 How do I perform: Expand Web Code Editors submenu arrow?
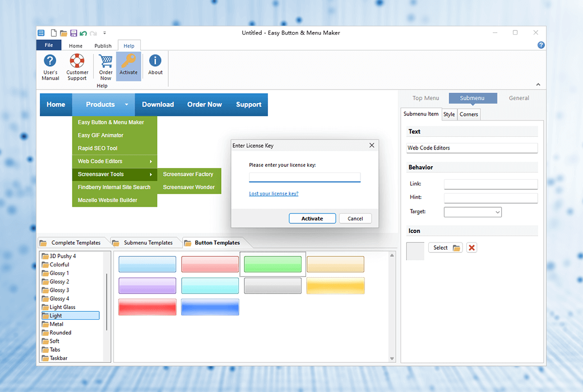pos(151,162)
